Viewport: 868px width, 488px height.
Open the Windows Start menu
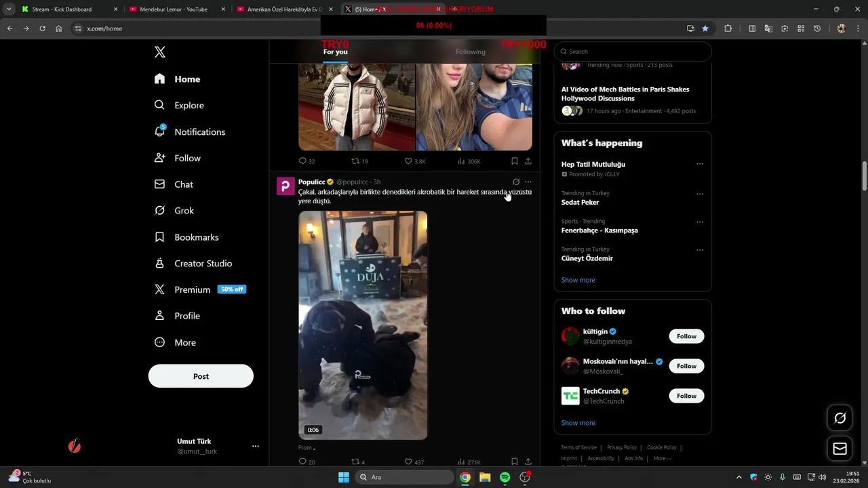pos(344,477)
